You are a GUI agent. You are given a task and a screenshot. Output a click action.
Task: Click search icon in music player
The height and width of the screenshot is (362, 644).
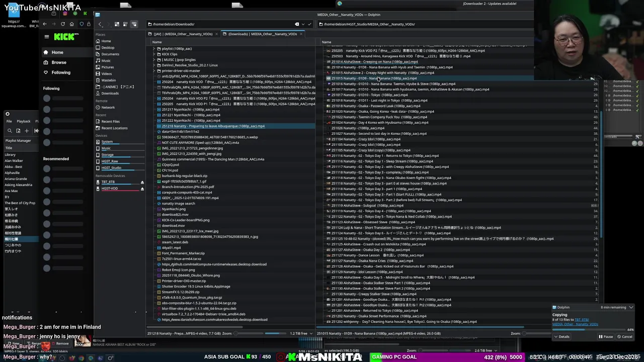point(10,131)
